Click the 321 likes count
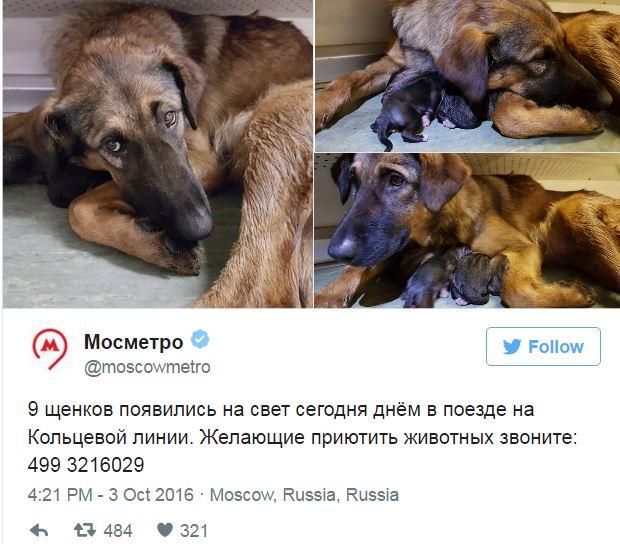This screenshot has width=620, height=544. point(194,531)
